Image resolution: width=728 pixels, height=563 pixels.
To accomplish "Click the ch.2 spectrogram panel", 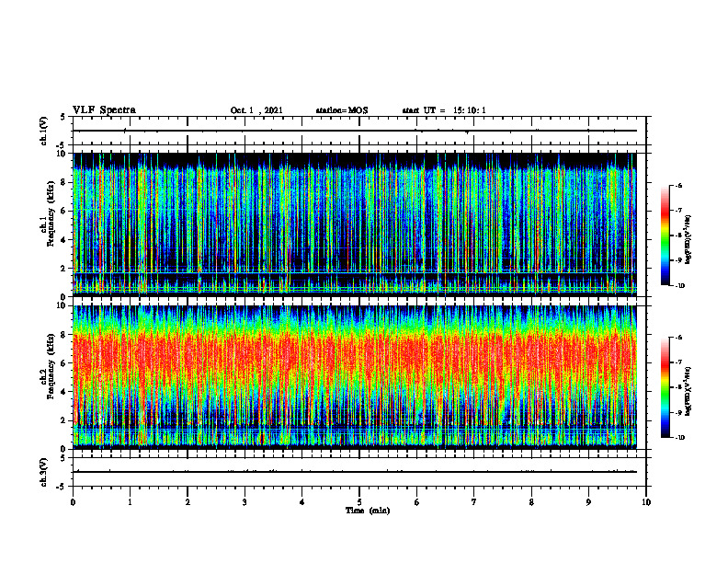I will point(355,377).
